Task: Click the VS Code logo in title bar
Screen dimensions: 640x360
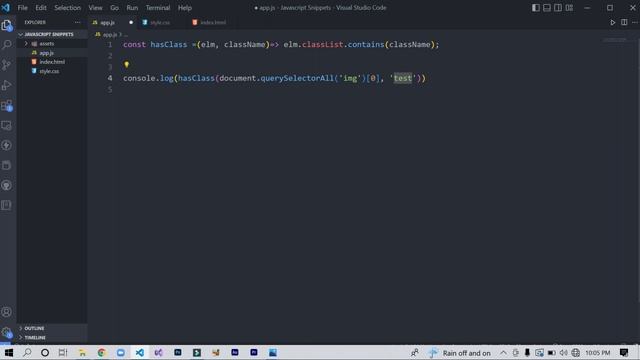Action: (5, 7)
